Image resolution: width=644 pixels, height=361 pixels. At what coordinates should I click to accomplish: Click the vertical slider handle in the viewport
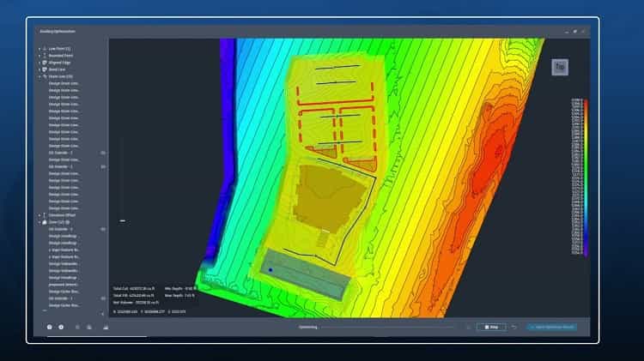[123, 220]
